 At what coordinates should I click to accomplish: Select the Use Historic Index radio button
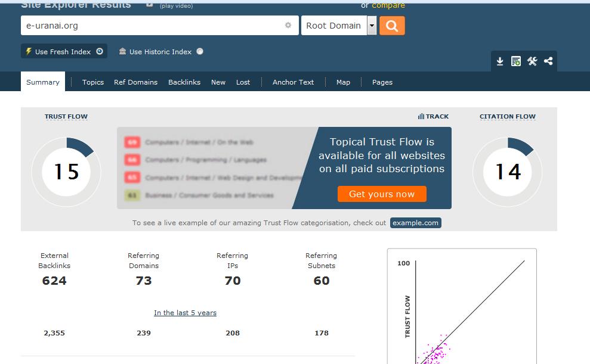tap(200, 51)
